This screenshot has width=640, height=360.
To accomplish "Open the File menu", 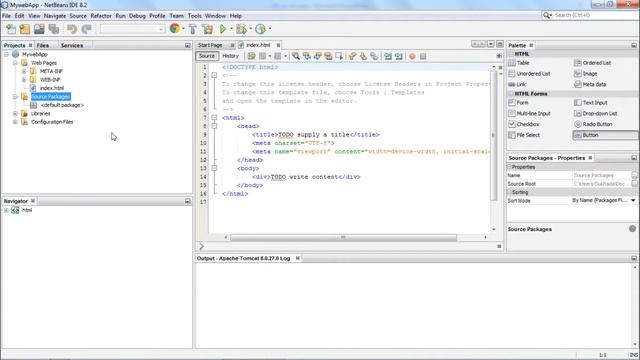I will click(x=7, y=16).
